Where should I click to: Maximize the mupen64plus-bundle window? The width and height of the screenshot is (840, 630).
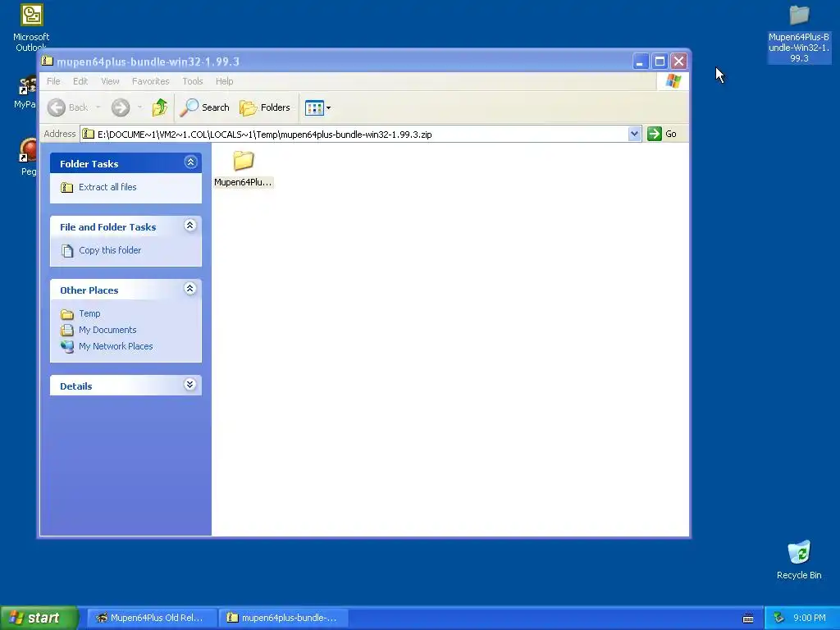coord(660,62)
